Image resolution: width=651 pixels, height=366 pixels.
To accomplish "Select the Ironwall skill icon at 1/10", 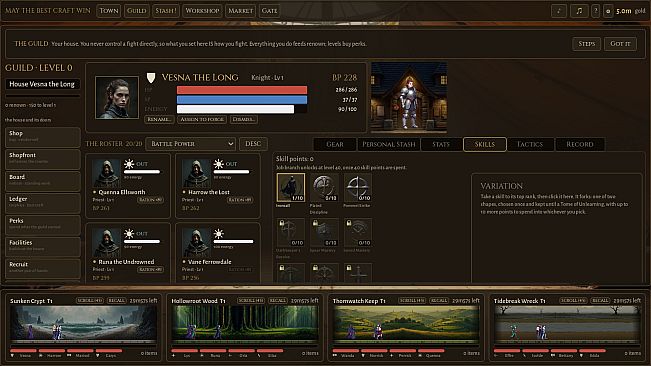I will [291, 188].
